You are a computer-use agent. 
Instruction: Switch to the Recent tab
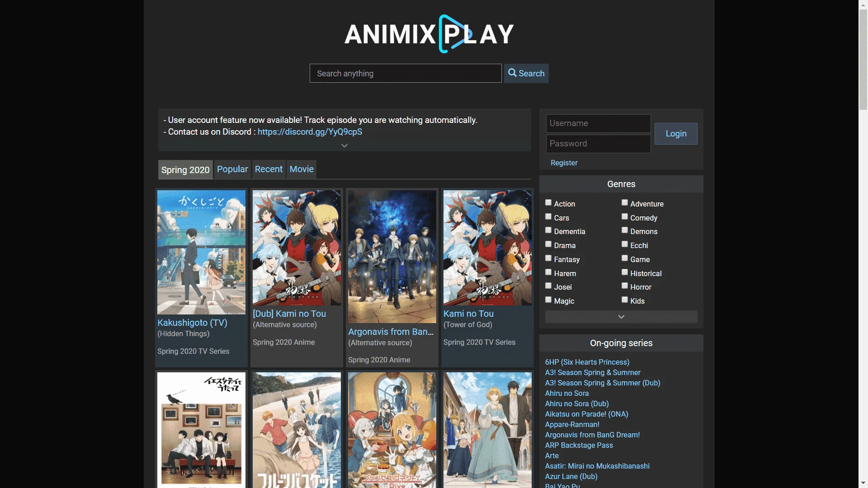click(x=269, y=169)
